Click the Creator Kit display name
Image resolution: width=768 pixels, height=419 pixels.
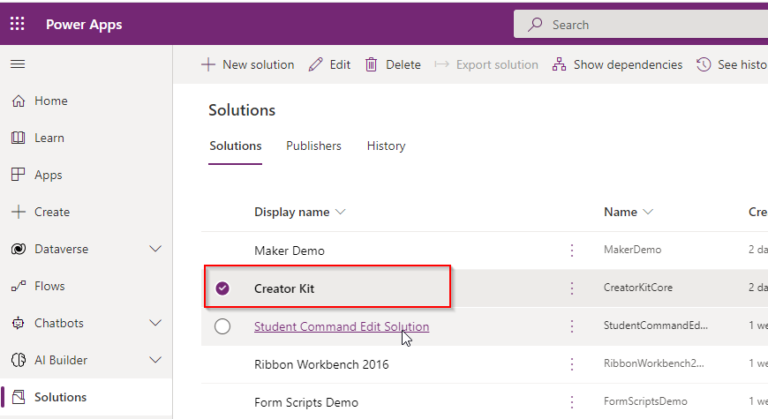pos(284,289)
